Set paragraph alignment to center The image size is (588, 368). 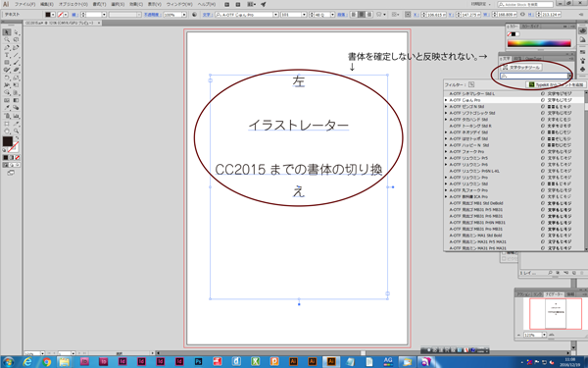click(361, 15)
